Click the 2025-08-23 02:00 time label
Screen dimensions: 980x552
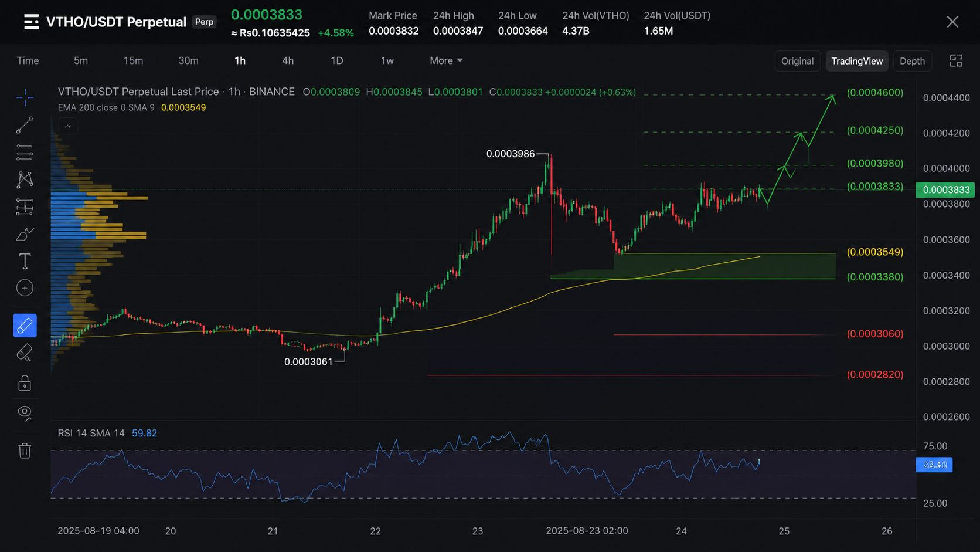587,530
